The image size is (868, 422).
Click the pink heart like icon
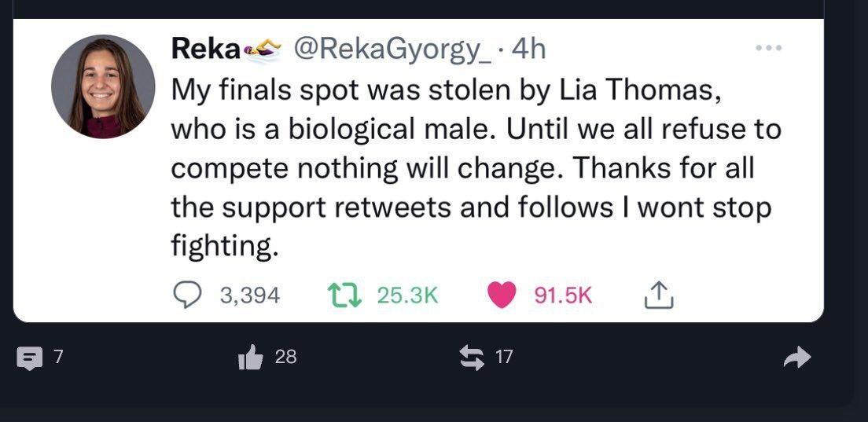click(x=502, y=295)
